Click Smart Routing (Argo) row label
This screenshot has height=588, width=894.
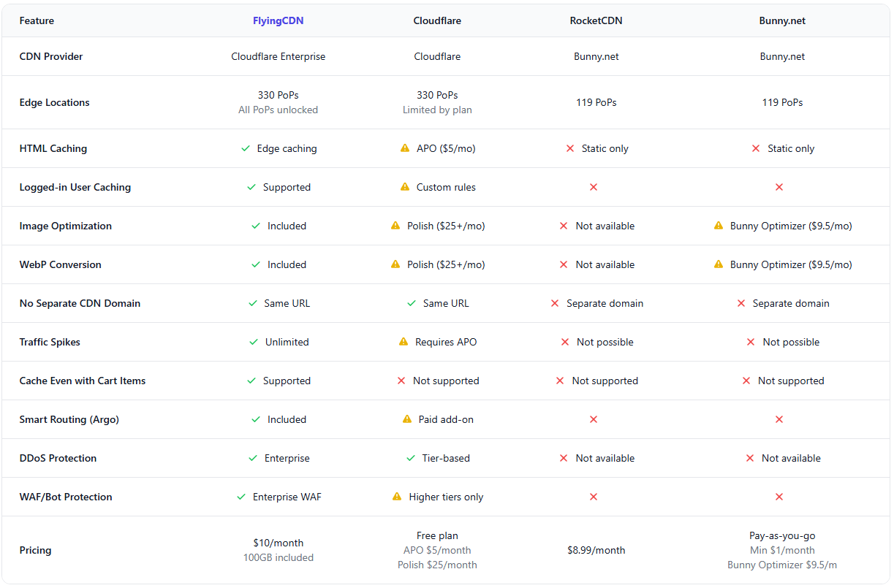pyautogui.click(x=69, y=419)
